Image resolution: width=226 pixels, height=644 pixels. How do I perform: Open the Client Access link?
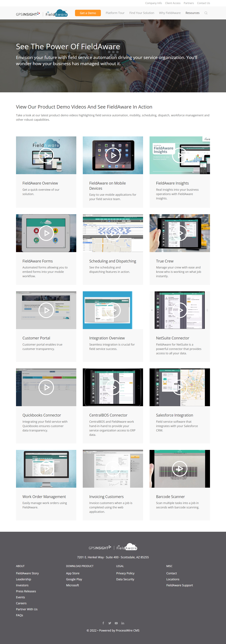click(173, 3)
